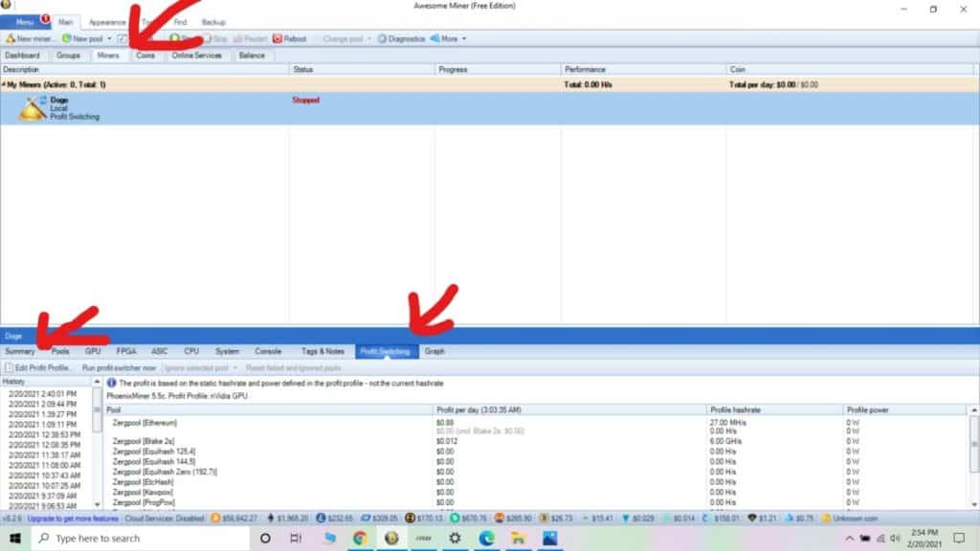Open the Graph detail tab
The image size is (980, 551).
pyautogui.click(x=434, y=352)
